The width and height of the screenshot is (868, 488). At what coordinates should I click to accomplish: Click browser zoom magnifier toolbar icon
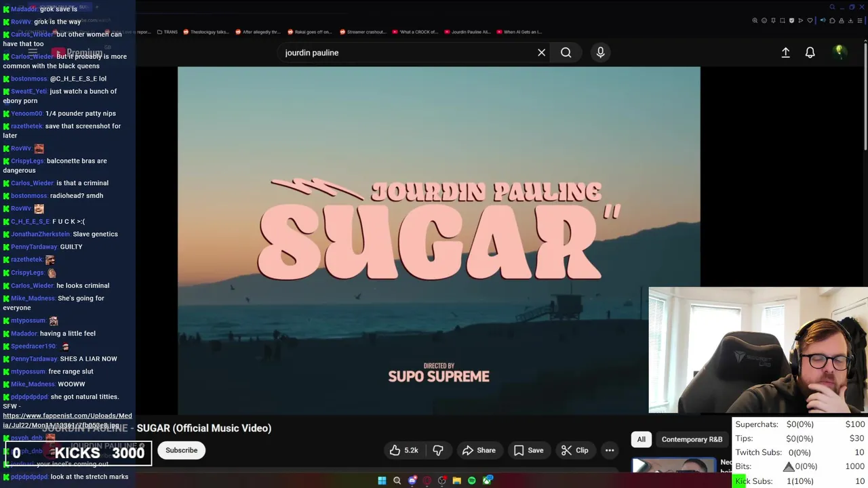tap(755, 20)
